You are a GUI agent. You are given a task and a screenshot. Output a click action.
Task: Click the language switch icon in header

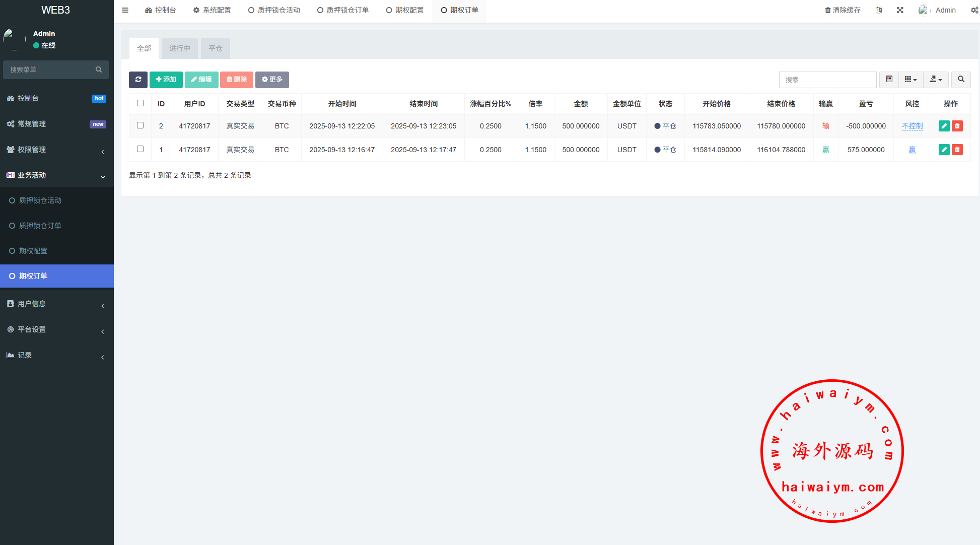pyautogui.click(x=879, y=10)
